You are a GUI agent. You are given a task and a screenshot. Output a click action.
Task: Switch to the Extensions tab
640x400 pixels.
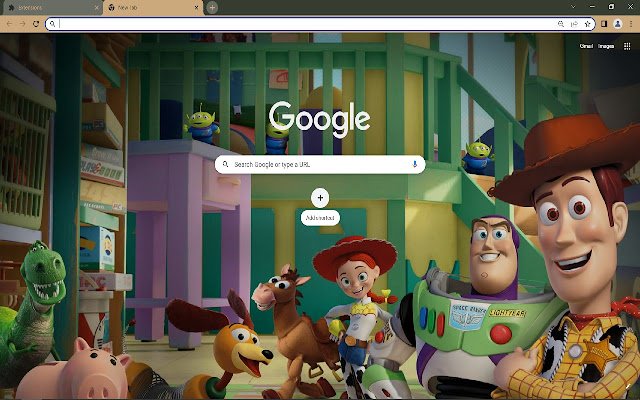click(51, 8)
